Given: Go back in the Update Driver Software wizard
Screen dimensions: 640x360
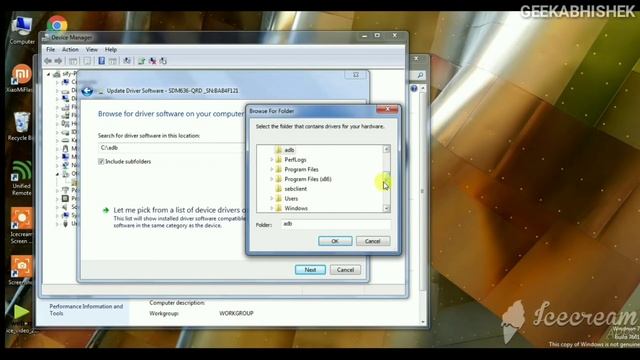Looking at the screenshot, I should click(x=87, y=91).
